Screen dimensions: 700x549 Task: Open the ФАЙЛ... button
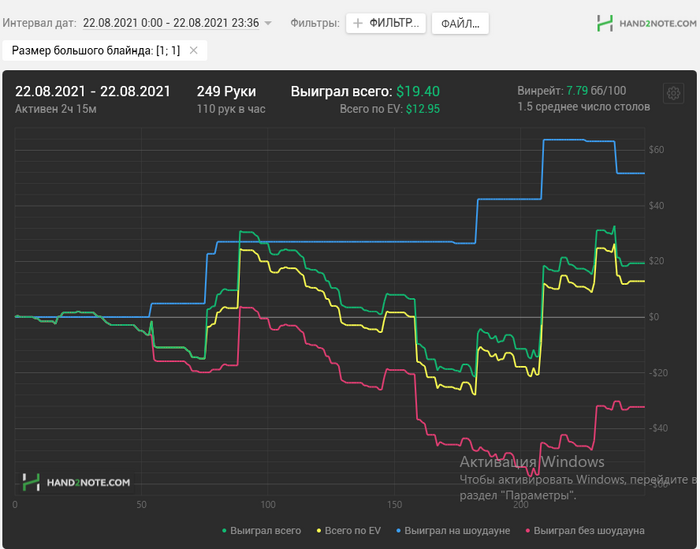point(460,23)
